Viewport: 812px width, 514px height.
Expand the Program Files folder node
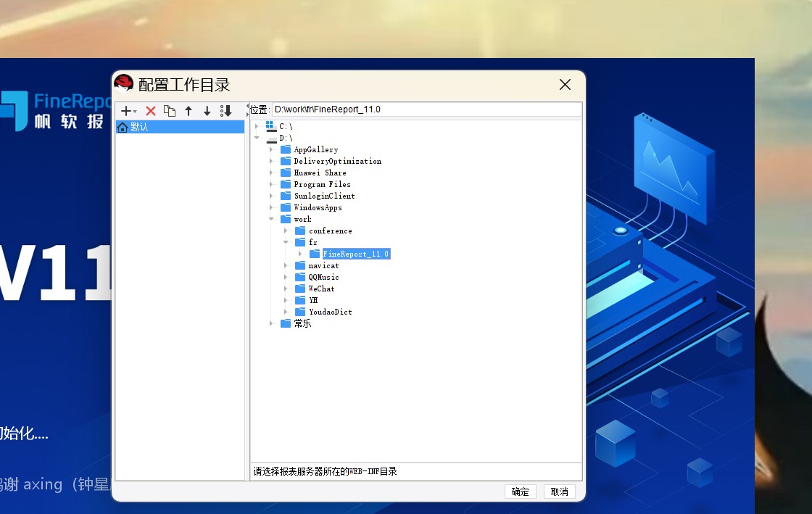click(x=271, y=184)
